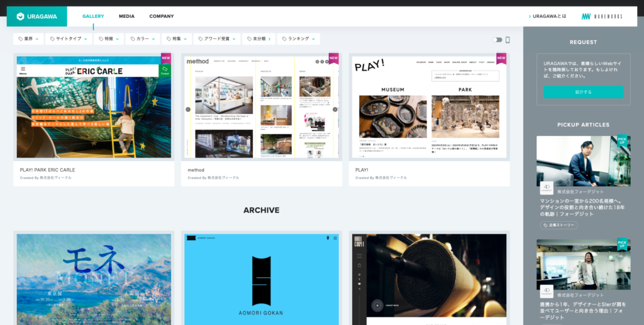Toggle the PC/mobile view switch
The image size is (644, 325).
click(x=497, y=40)
